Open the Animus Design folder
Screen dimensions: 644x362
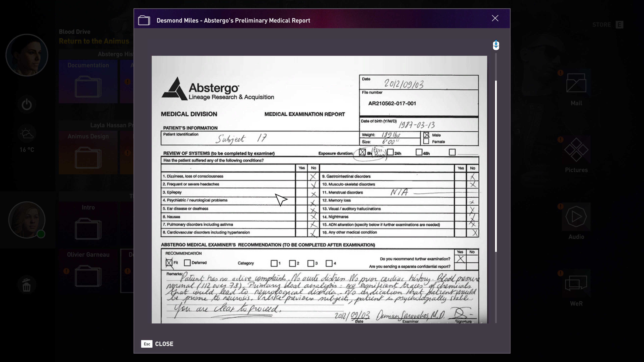pyautogui.click(x=88, y=158)
